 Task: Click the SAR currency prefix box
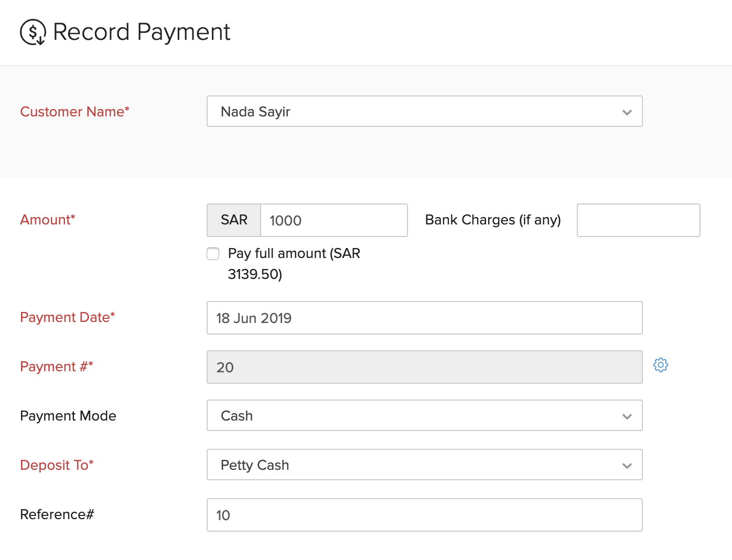(x=234, y=220)
